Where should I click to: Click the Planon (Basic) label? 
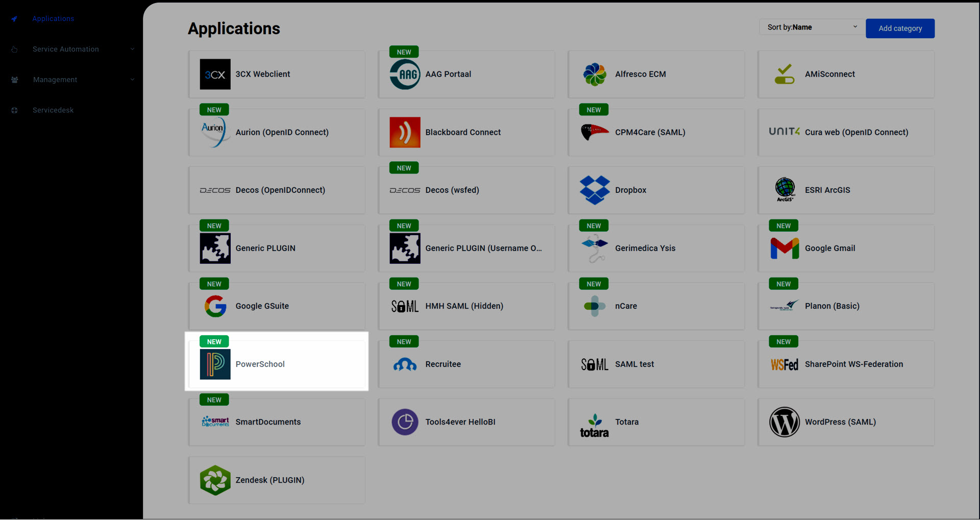pos(832,306)
